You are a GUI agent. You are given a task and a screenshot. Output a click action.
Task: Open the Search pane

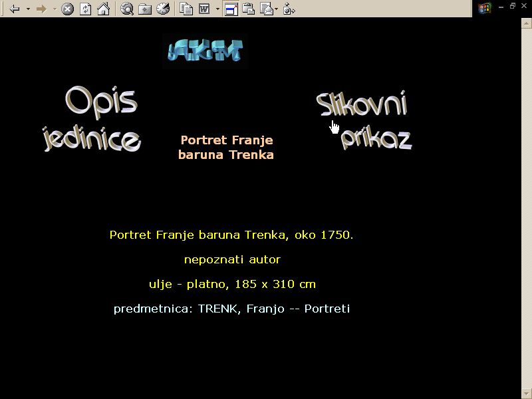(x=127, y=9)
